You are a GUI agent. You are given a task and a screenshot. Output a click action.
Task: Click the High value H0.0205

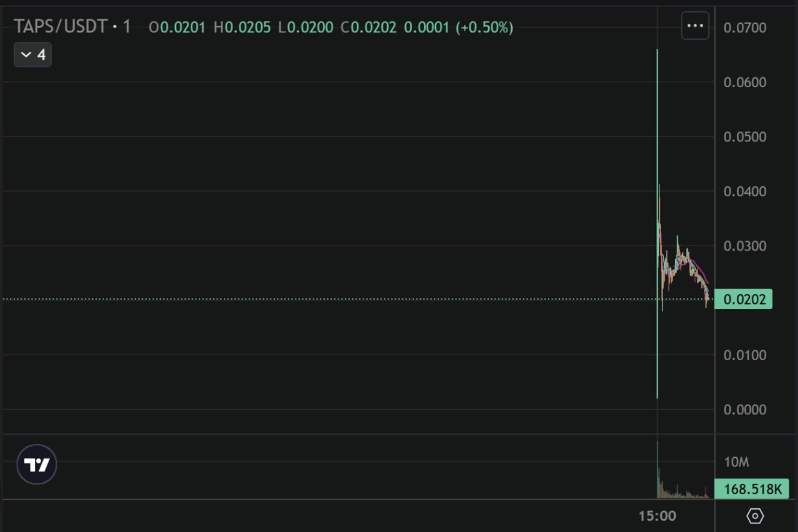242,27
